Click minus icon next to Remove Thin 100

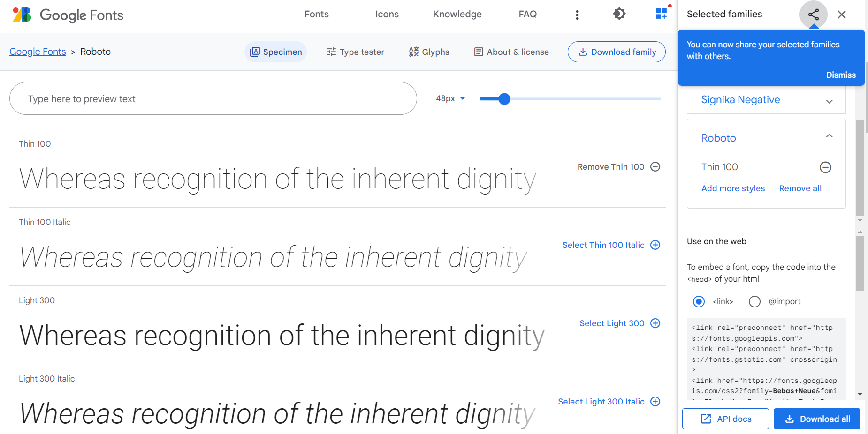(655, 167)
